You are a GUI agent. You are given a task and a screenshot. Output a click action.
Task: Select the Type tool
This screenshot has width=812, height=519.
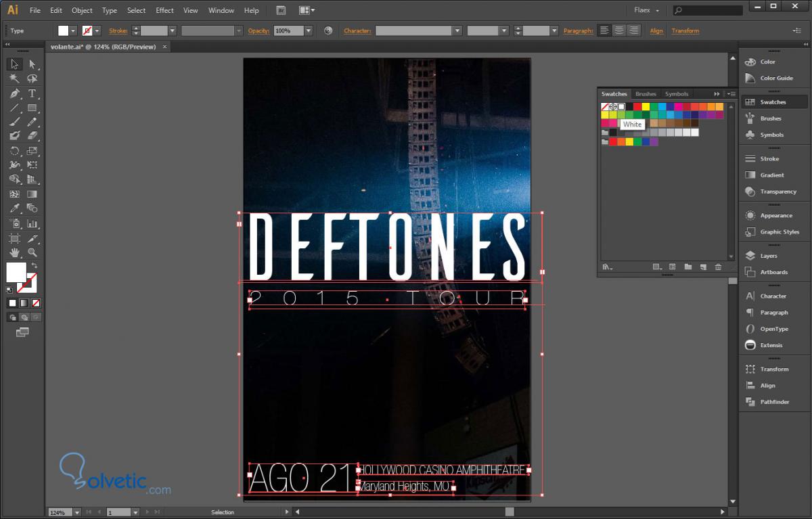pyautogui.click(x=32, y=93)
